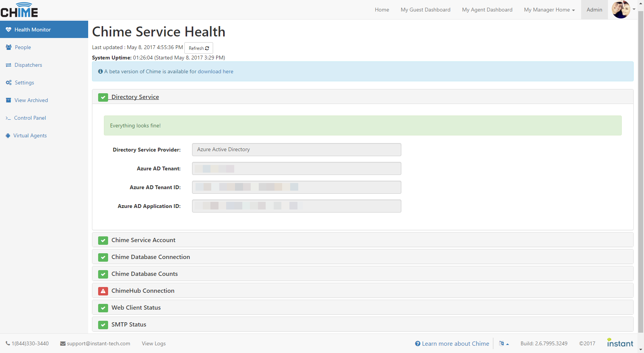The image size is (644, 353).
Task: Click support@instant-tech.com email link
Action: pyautogui.click(x=99, y=343)
